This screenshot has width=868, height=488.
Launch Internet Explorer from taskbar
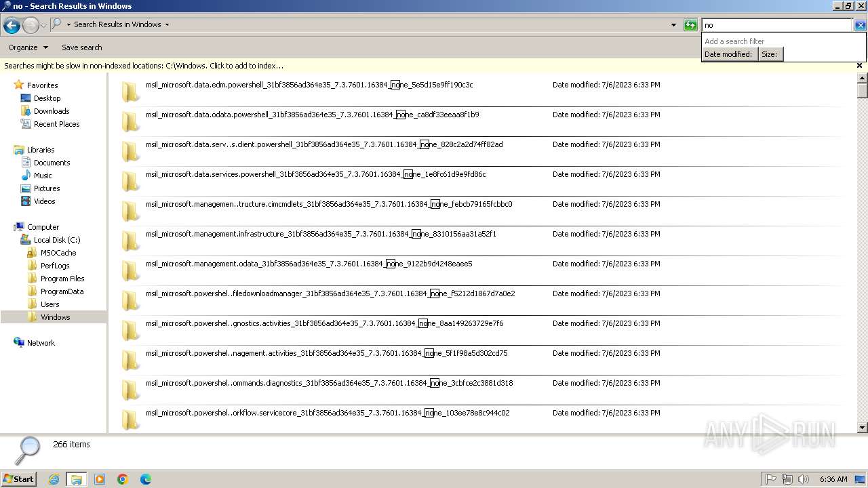54,479
